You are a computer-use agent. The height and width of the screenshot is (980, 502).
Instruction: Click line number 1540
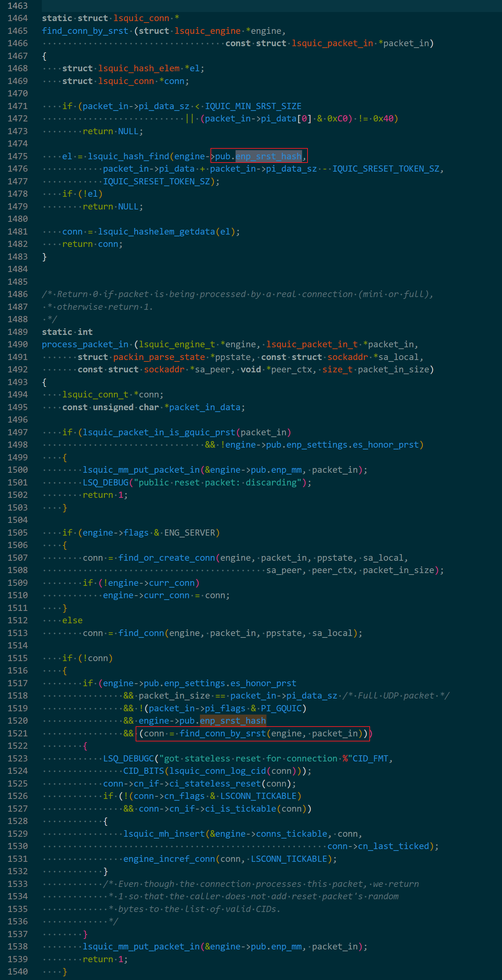tap(17, 972)
